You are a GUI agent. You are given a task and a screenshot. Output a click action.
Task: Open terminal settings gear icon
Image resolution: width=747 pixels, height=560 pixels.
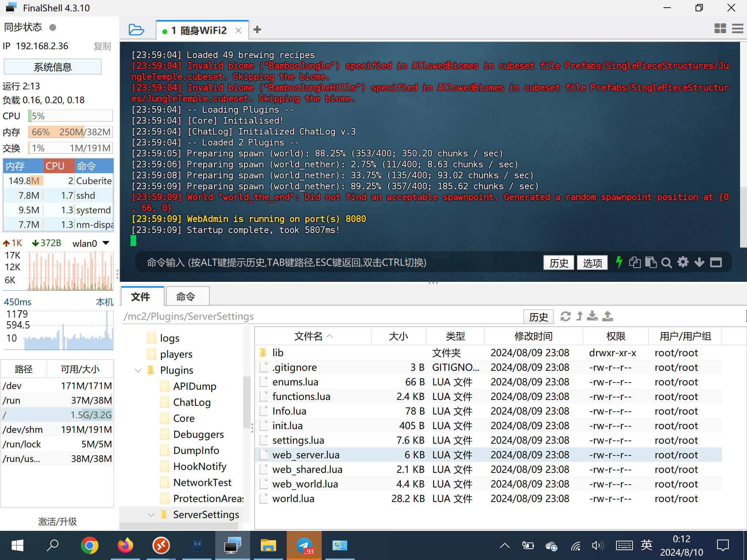[x=683, y=262]
